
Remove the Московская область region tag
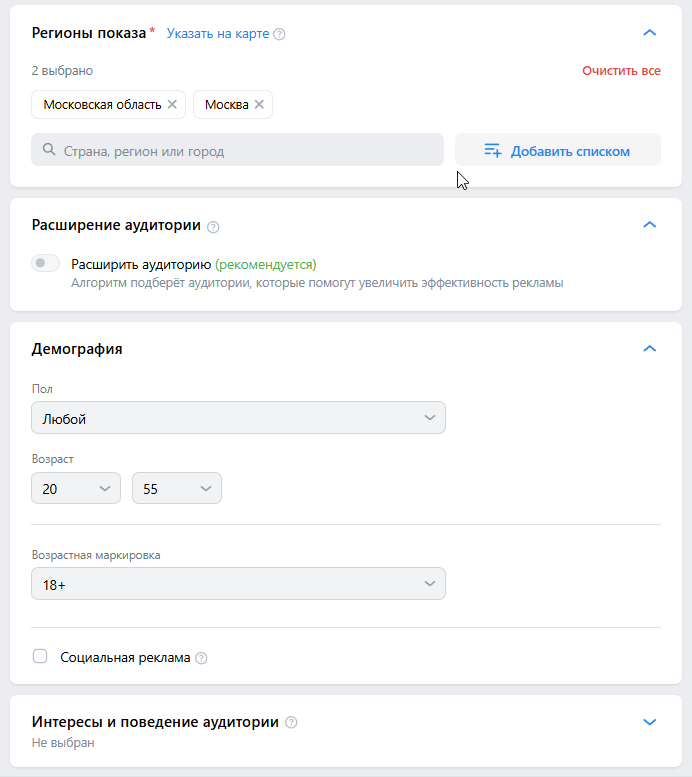[172, 104]
